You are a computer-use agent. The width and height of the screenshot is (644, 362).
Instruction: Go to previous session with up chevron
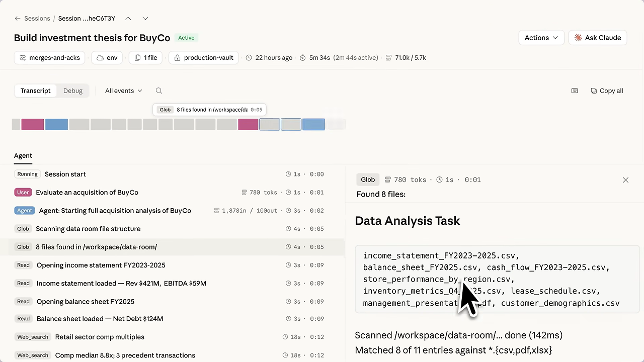click(128, 19)
